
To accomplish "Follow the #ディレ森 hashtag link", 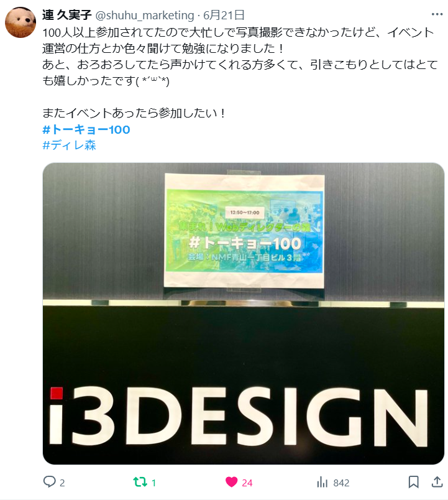I will (69, 146).
